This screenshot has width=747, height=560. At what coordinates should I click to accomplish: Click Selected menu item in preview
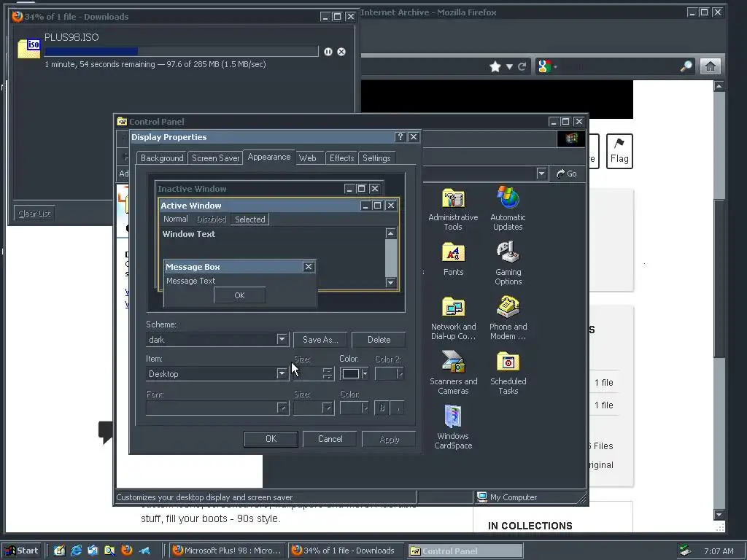(249, 219)
